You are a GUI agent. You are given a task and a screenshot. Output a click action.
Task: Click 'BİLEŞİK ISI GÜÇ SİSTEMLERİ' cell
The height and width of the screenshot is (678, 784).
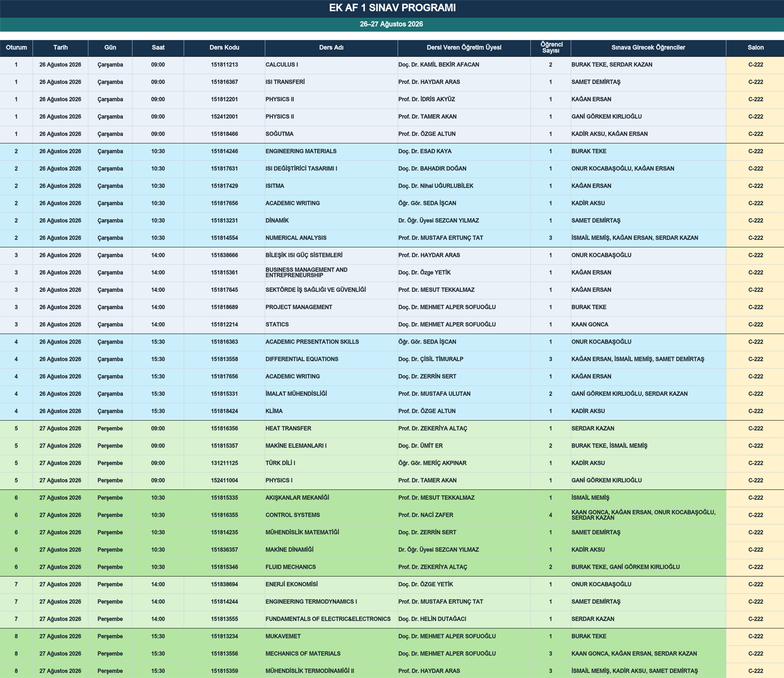pos(331,255)
